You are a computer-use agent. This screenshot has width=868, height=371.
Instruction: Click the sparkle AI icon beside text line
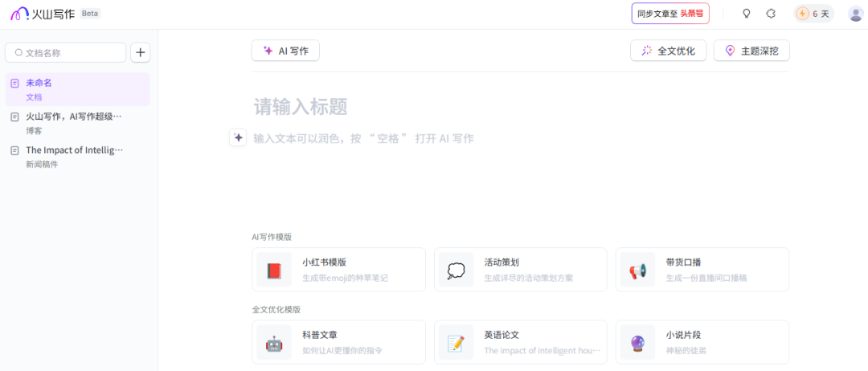point(238,138)
